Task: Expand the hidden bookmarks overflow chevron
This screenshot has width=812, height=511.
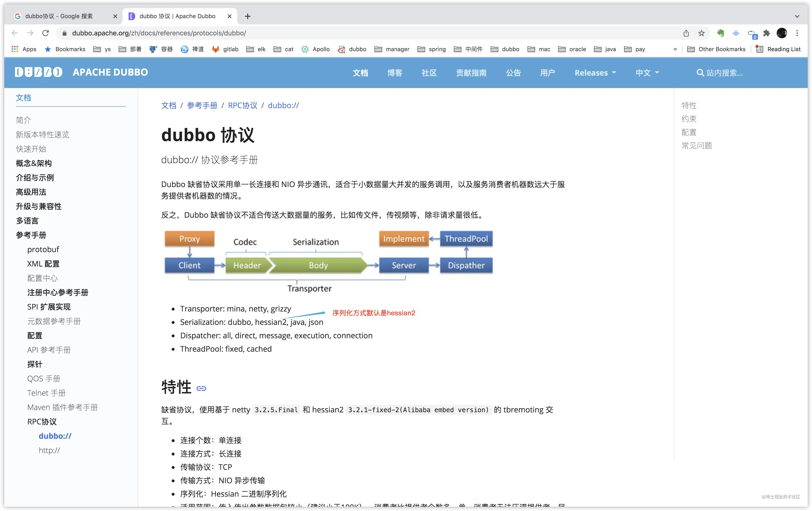Action: tap(675, 49)
